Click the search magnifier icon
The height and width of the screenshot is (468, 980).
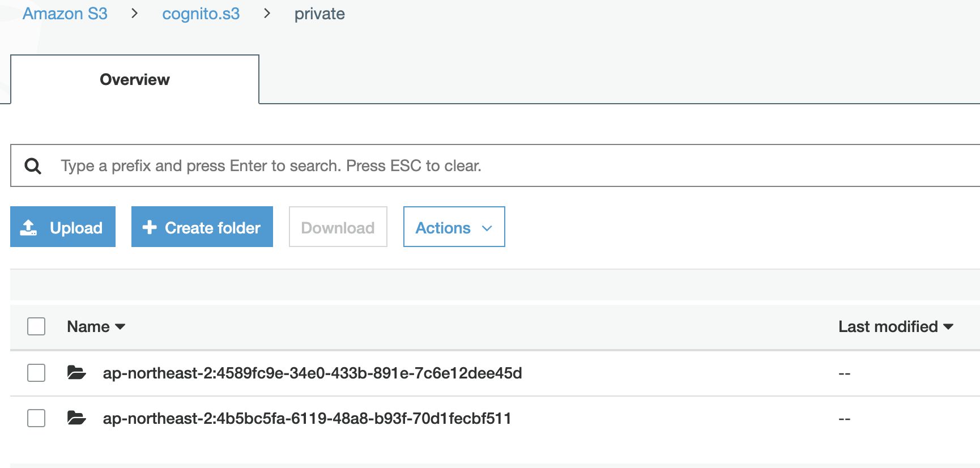[x=33, y=166]
